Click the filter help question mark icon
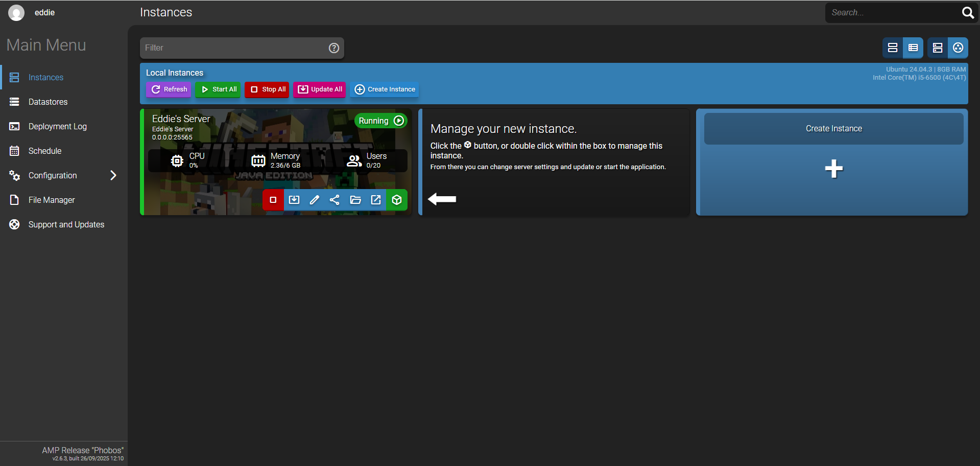The width and height of the screenshot is (980, 466). click(x=334, y=48)
